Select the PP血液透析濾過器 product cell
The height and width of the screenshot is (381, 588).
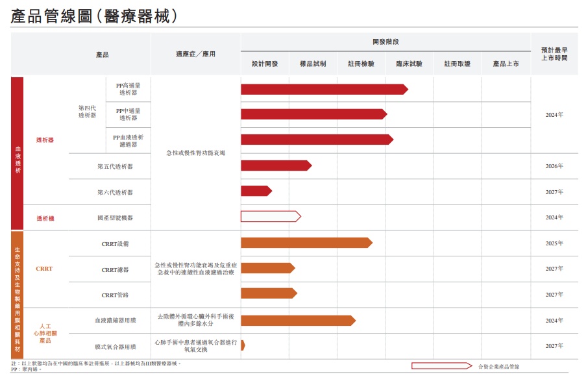[129, 141]
